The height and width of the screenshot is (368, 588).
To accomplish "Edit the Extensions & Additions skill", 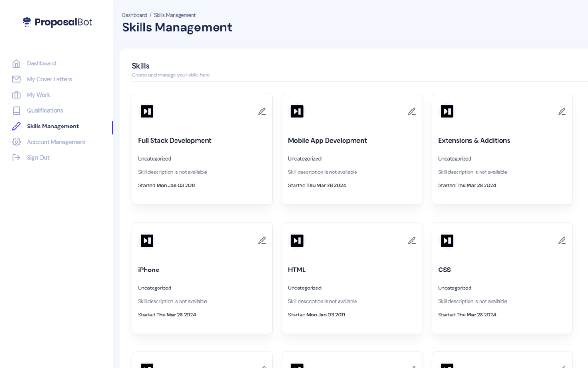I will click(x=562, y=111).
